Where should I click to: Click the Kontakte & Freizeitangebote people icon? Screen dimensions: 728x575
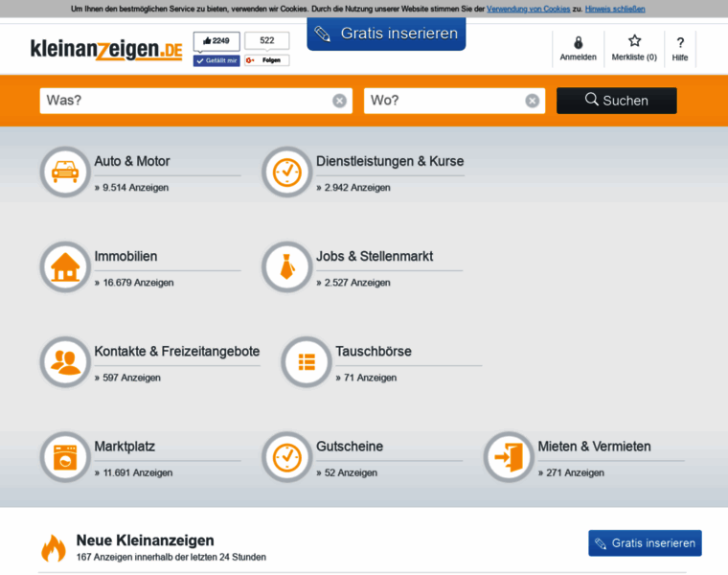(x=65, y=362)
